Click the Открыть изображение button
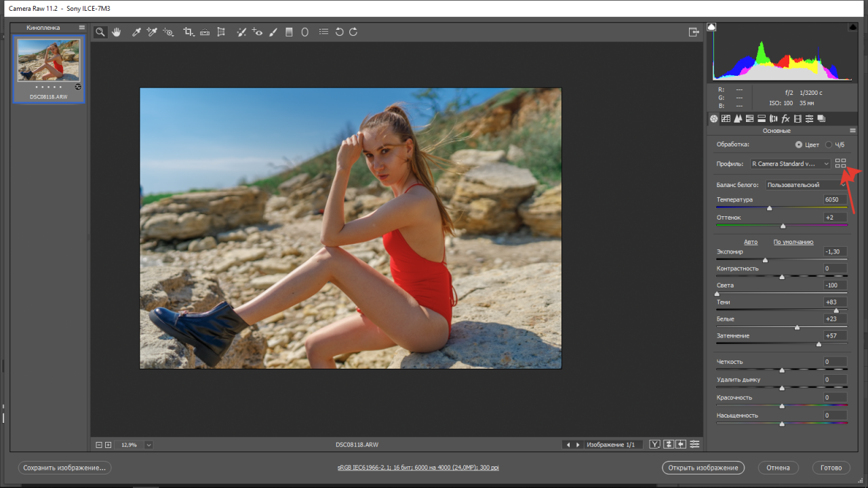The width and height of the screenshot is (868, 488). (x=703, y=468)
